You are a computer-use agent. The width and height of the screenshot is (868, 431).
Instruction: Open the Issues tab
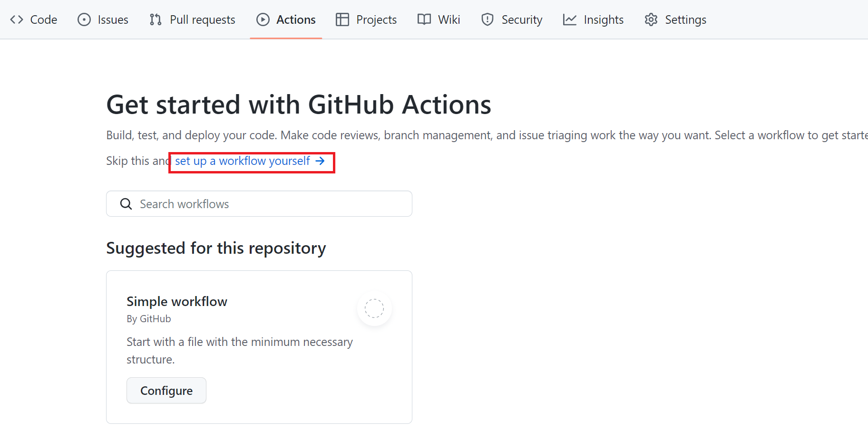103,19
